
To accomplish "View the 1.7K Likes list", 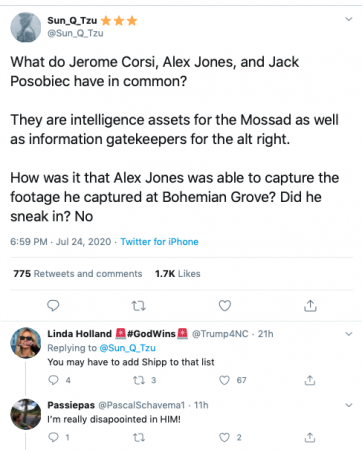I will coord(178,274).
